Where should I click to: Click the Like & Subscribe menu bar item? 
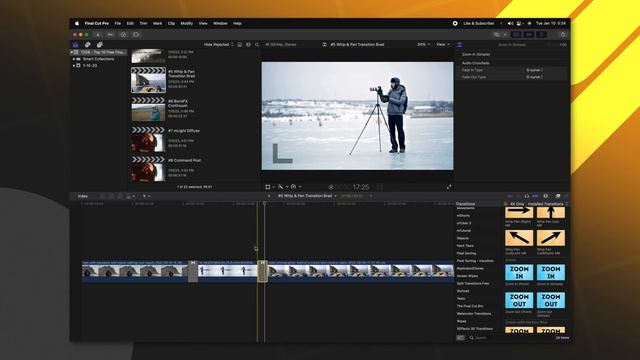(x=478, y=24)
